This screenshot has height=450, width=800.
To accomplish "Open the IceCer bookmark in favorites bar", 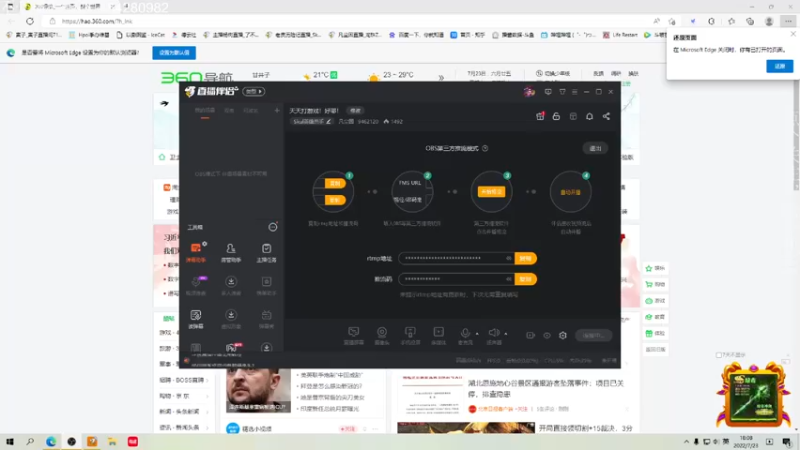I will (x=141, y=35).
